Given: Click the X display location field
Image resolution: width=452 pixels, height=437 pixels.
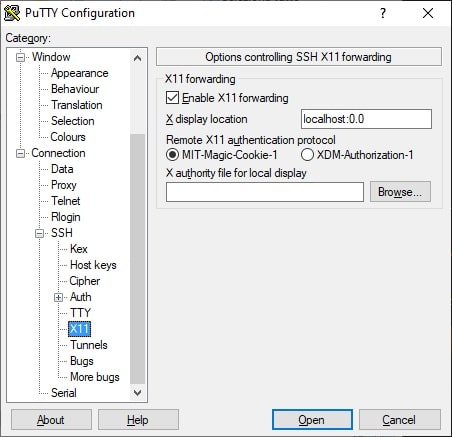Looking at the screenshot, I should click(366, 119).
